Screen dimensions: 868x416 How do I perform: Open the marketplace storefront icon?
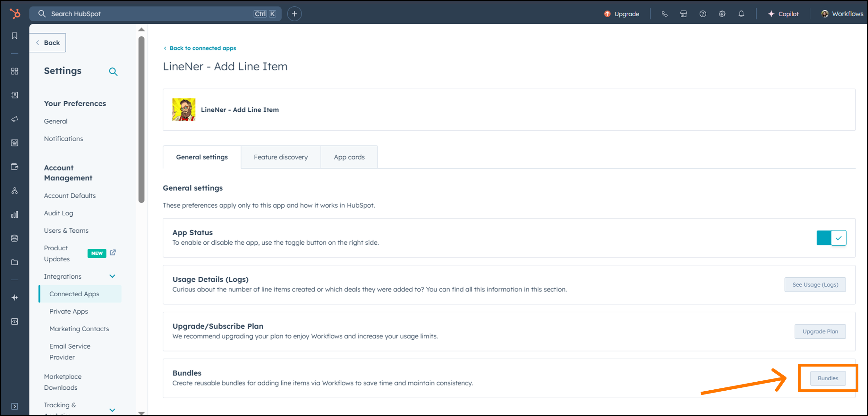tap(683, 14)
